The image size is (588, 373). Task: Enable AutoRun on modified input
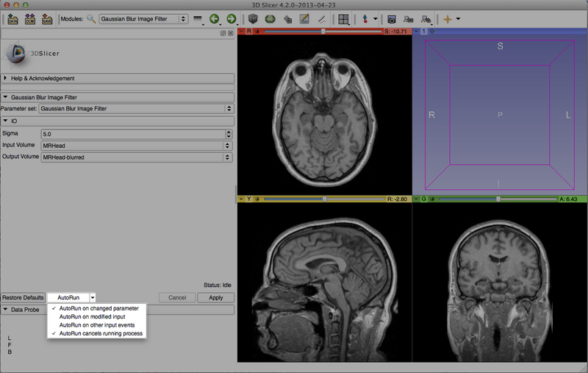(92, 316)
